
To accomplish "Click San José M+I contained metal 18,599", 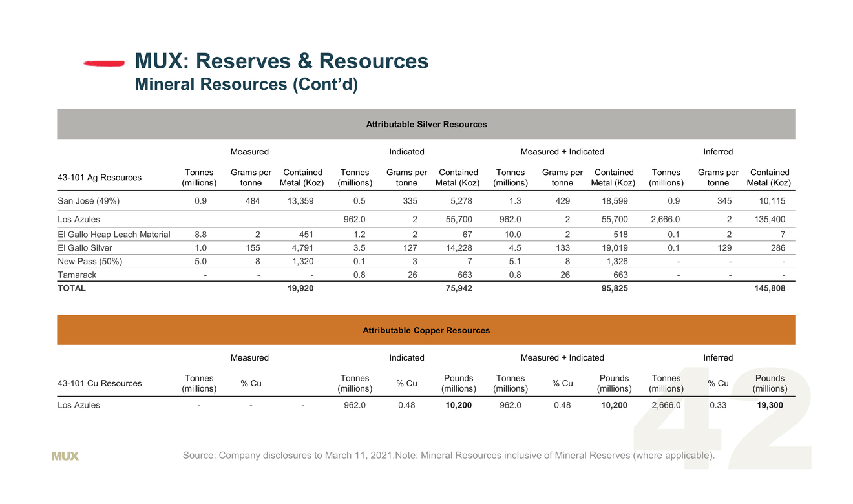I will pyautogui.click(x=614, y=201).
